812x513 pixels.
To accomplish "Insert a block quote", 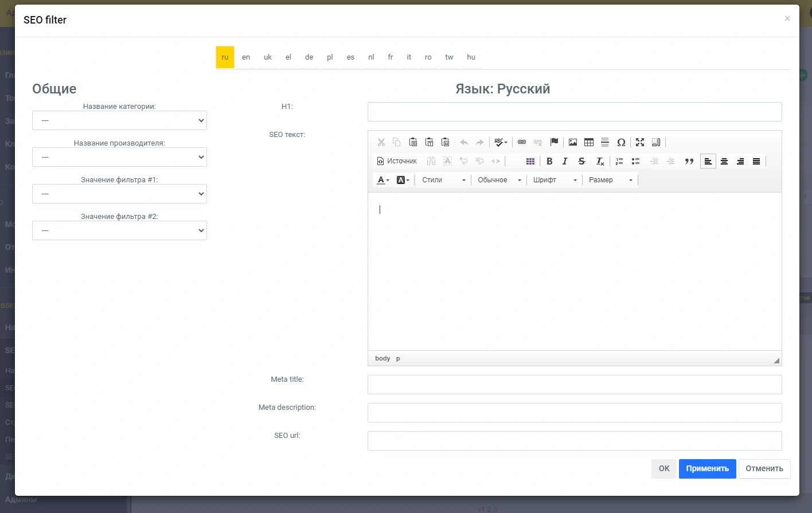I will point(689,161).
